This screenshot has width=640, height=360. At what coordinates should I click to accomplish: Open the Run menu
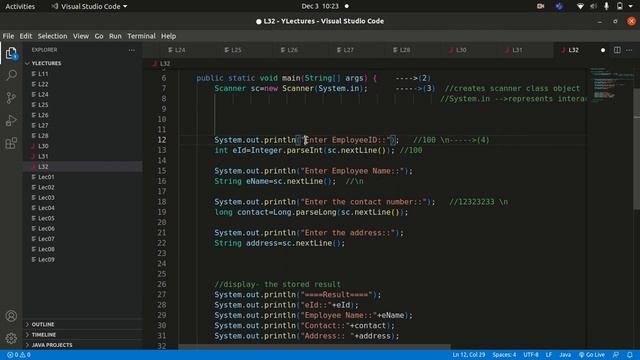click(x=115, y=36)
